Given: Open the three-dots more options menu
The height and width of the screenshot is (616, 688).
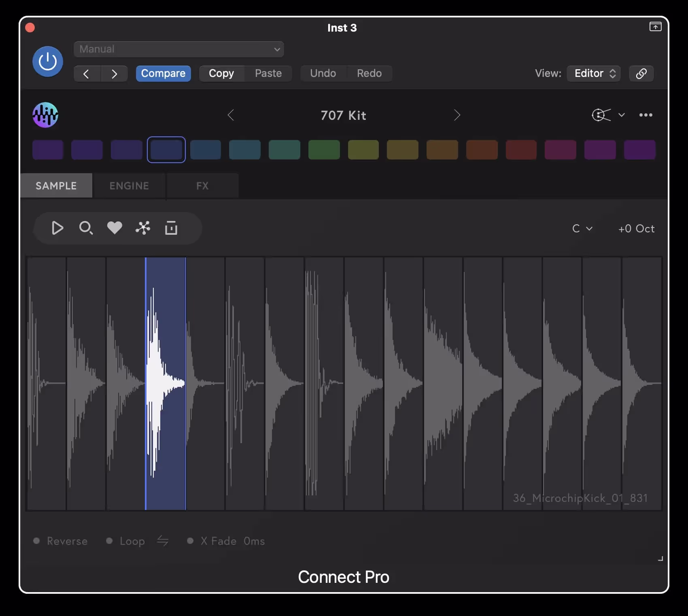Looking at the screenshot, I should point(646,115).
